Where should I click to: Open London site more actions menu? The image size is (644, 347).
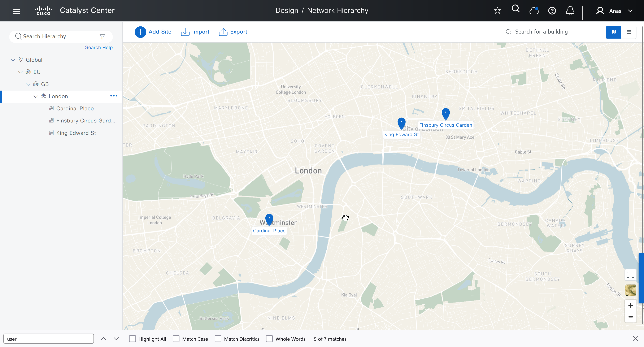tap(114, 96)
